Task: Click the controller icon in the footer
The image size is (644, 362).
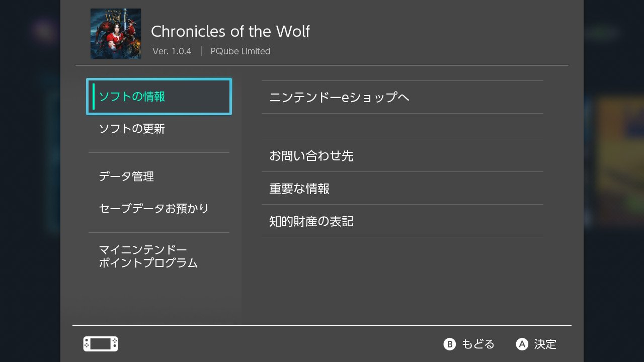Action: click(x=101, y=344)
